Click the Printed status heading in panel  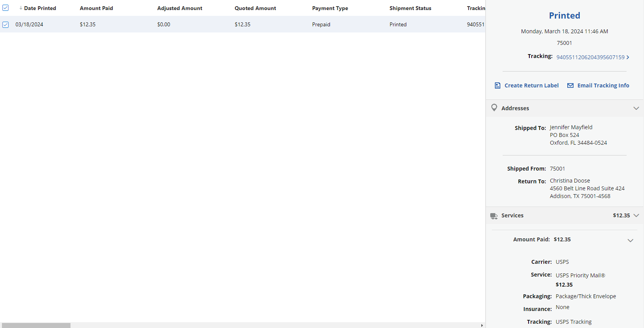click(x=564, y=15)
